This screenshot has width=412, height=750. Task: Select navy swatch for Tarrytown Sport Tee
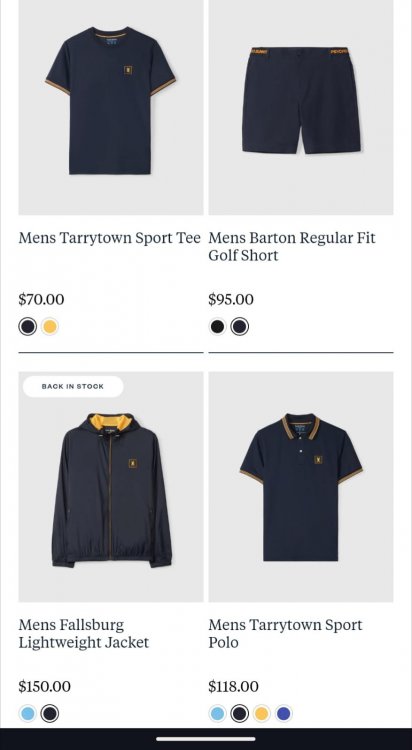28,327
